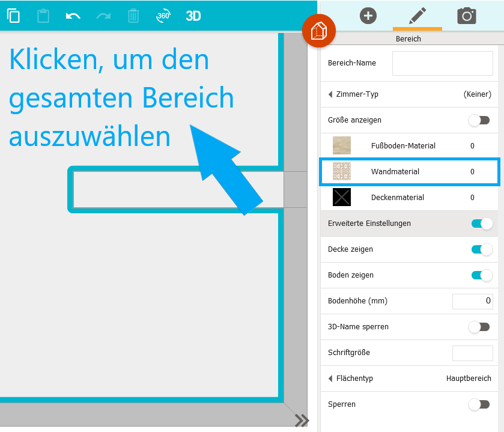
Task: Undo the last action
Action: point(73,16)
